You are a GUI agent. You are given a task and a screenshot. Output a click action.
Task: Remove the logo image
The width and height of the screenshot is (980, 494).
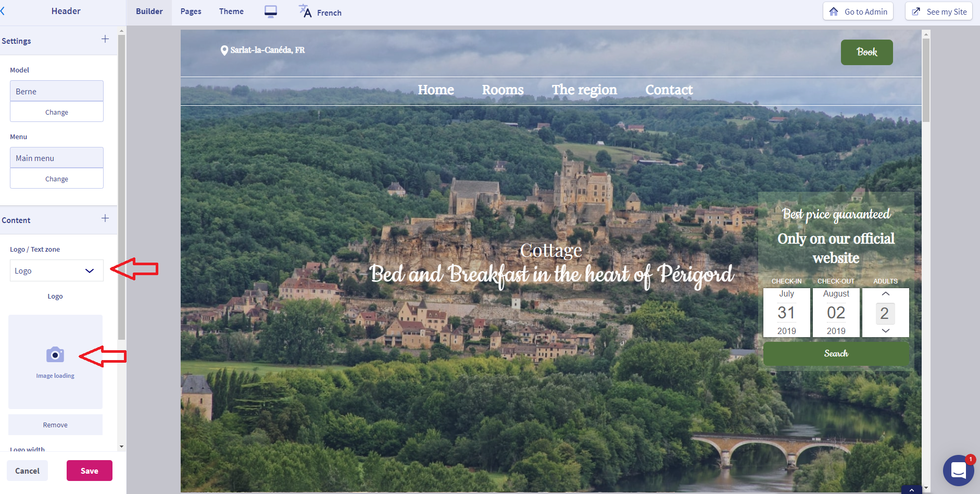click(55, 425)
